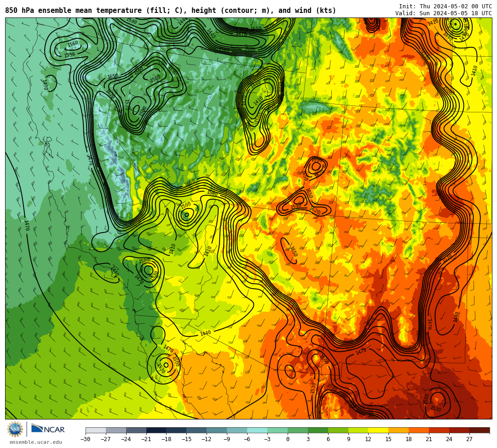The image size is (497, 448).
Task: Pick the aqua swatch from -6 to -3
Action: [257, 430]
